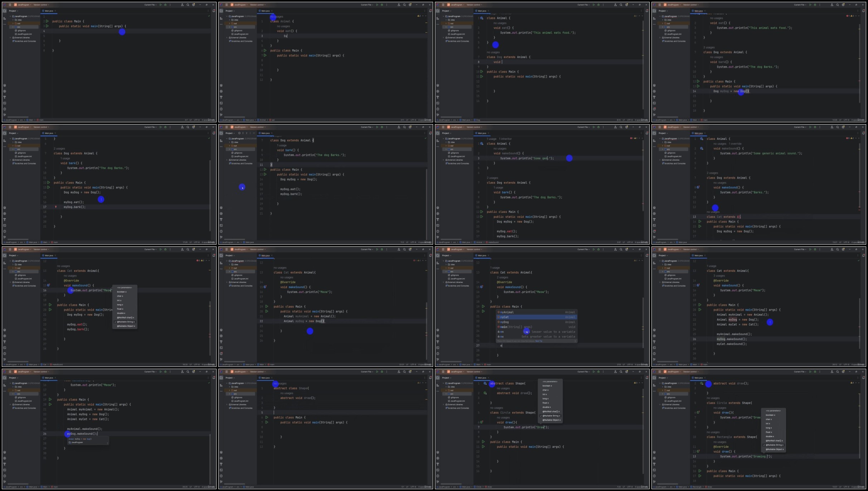Screen dimensions: 868x491
Task: Expand External Libraries in frame printing 'Drawing'
Action: pos(660,404)
